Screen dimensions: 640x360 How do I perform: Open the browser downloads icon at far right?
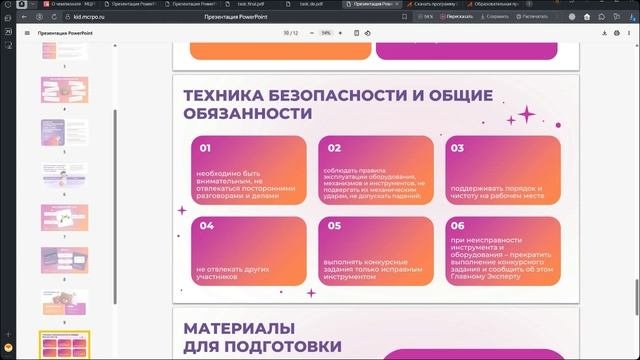pos(633,17)
